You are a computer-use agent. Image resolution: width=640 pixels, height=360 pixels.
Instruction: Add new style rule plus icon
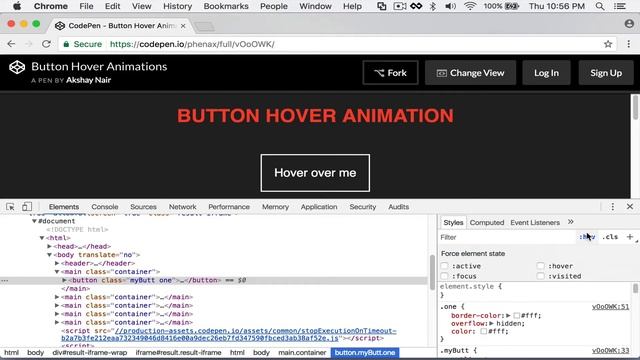tap(629, 237)
